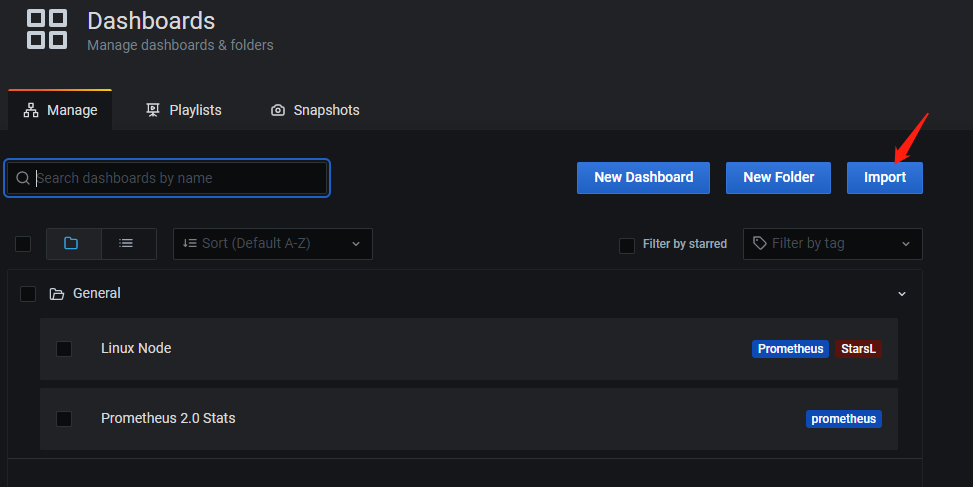Switch to list view icon
Image resolution: width=973 pixels, height=487 pixels.
[128, 243]
